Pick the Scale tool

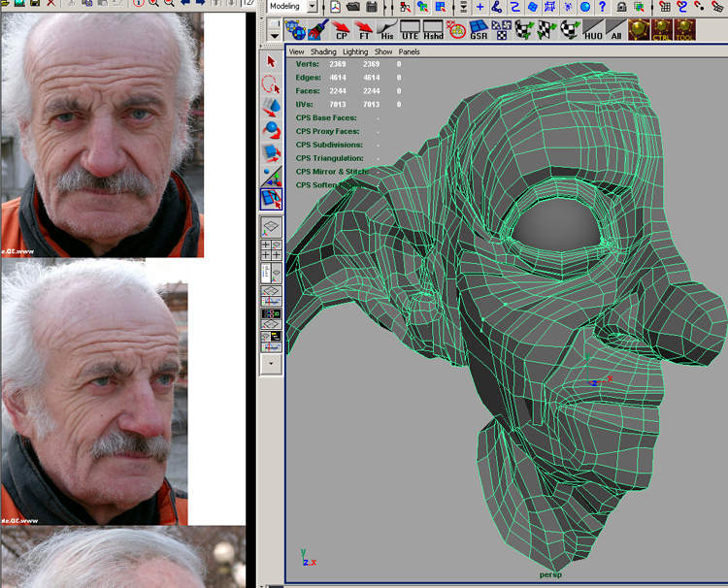coord(272,152)
